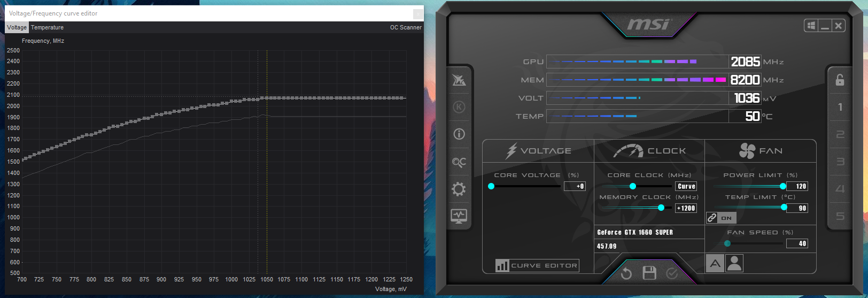Click the memory clock +1200 field
868x298 pixels.
click(x=686, y=208)
